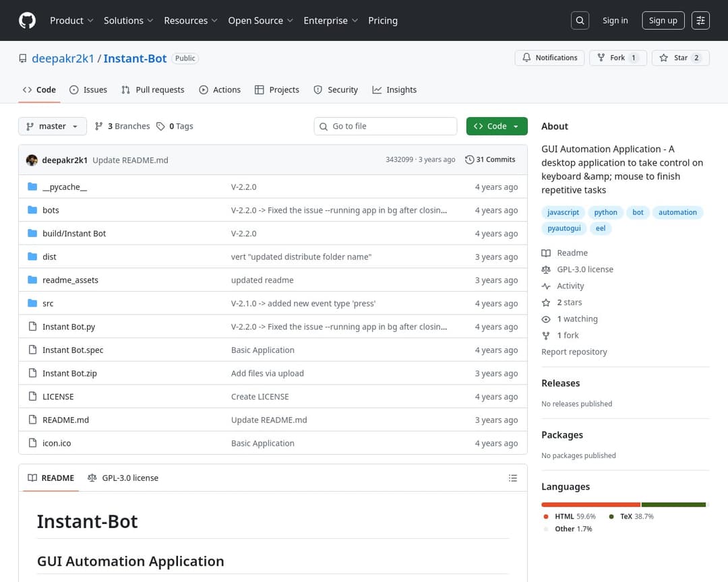The height and width of the screenshot is (582, 728).
Task: Open the search icon in the navigation bar
Action: coord(580,20)
